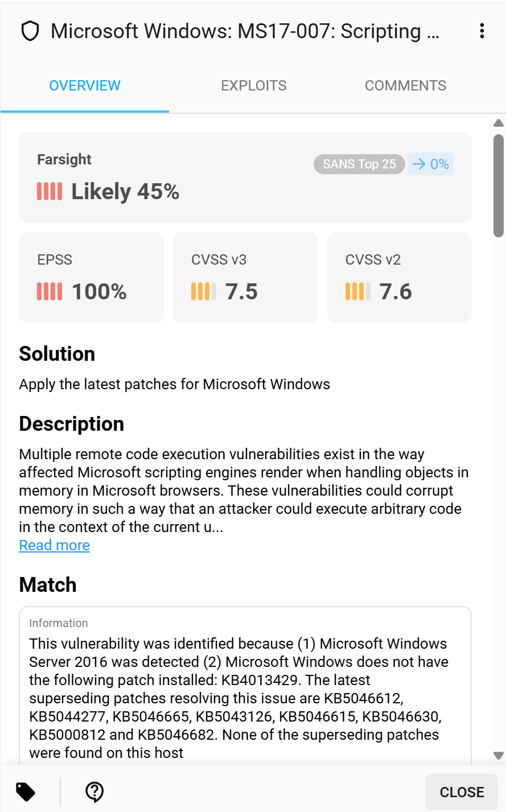Click the EPSS red severity bars icon
Viewport: 506px width, 812px height.
[50, 292]
